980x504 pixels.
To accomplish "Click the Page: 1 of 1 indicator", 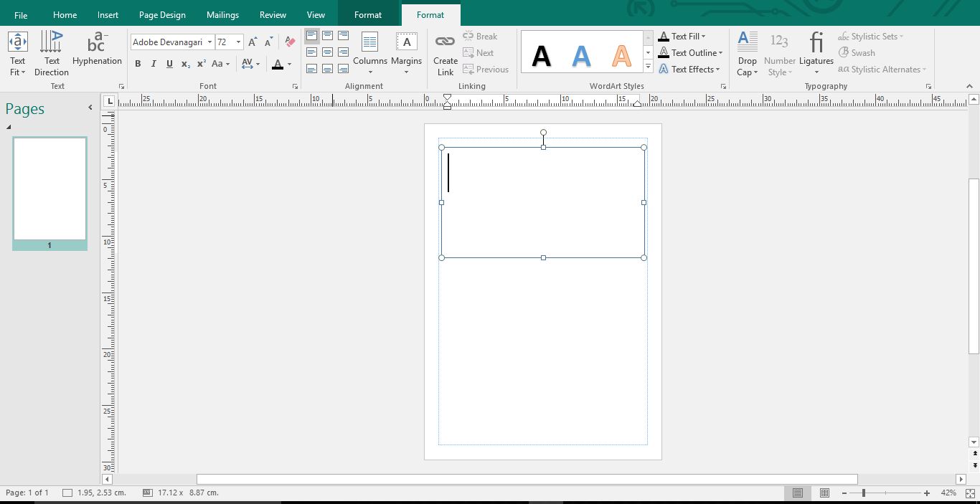I will (x=27, y=493).
